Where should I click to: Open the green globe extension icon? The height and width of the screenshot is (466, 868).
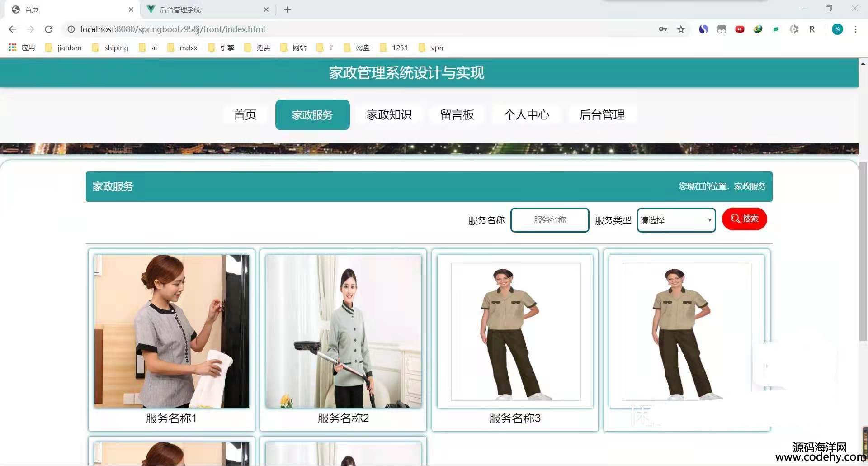(758, 29)
